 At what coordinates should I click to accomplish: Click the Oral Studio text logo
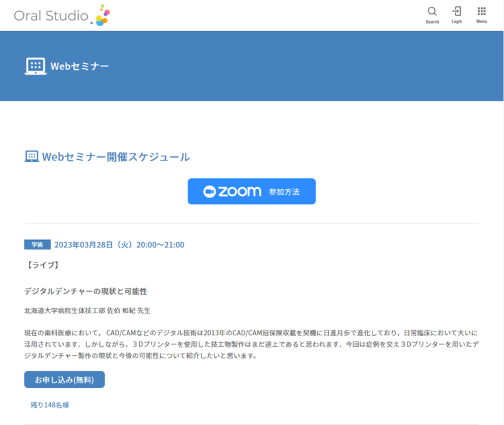coord(51,16)
